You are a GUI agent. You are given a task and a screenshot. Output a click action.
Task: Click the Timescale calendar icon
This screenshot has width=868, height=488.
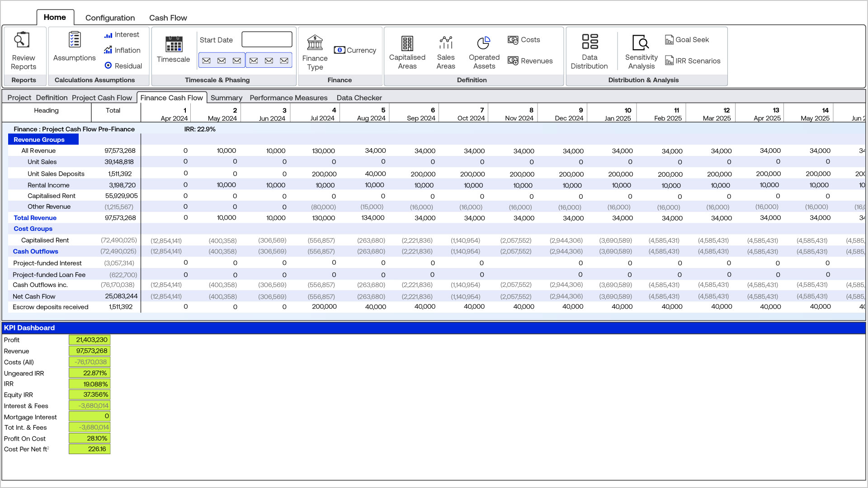pos(174,44)
